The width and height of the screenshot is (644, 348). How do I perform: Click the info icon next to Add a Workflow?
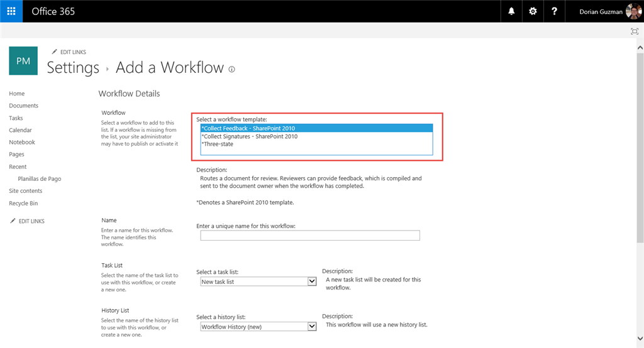(x=231, y=69)
